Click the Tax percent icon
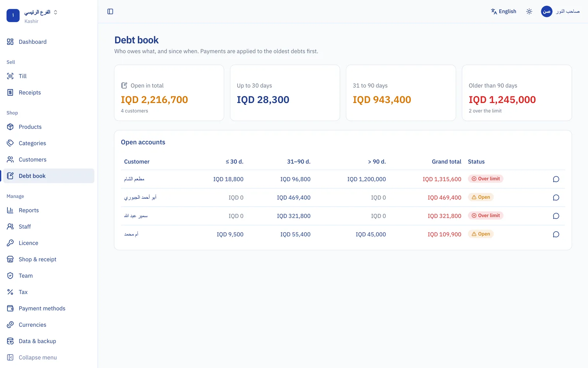This screenshot has width=588, height=368. [x=10, y=292]
